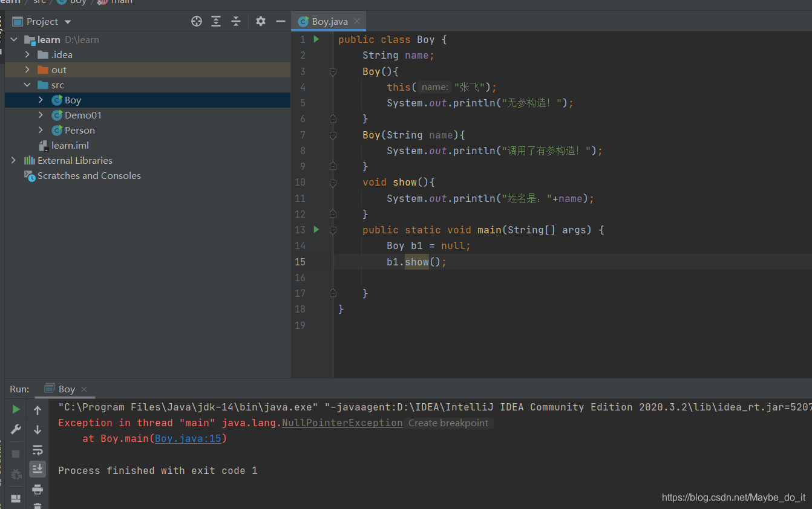Viewport: 812px width, 509px height.
Task: Click Expand All in Project panel header
Action: pos(216,21)
